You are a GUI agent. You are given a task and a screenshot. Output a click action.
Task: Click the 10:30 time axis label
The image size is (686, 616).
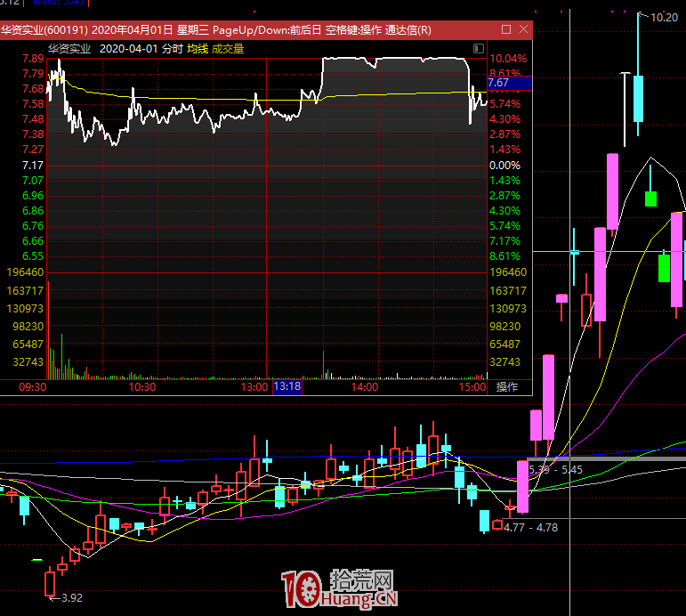(142, 387)
